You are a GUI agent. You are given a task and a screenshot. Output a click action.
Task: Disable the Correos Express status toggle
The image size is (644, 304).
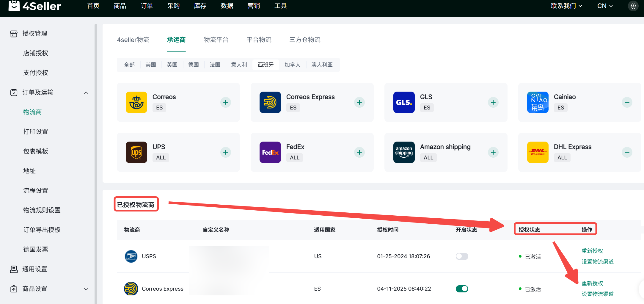(x=462, y=289)
